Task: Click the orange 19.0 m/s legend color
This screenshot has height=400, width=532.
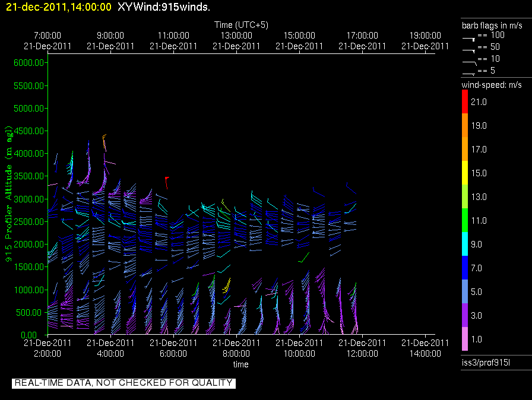Action: coord(465,125)
